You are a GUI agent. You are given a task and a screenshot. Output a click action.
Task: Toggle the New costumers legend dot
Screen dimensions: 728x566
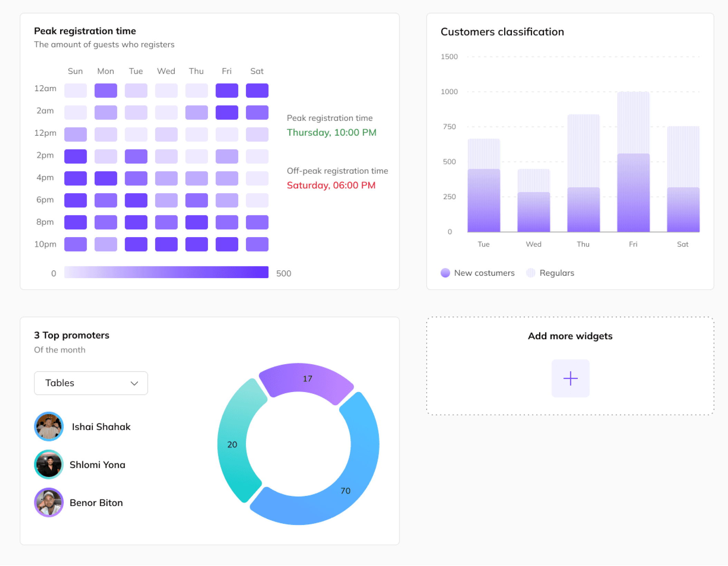pyautogui.click(x=445, y=273)
